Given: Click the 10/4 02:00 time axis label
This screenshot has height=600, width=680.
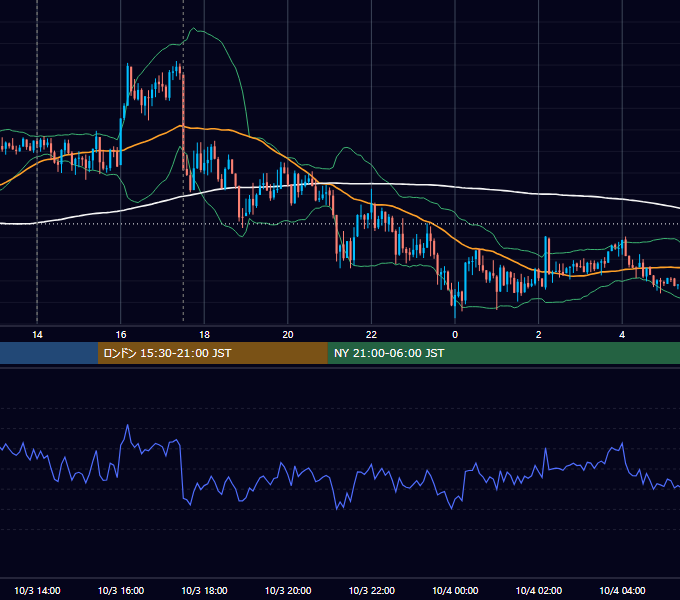Looking at the screenshot, I should click(539, 590).
